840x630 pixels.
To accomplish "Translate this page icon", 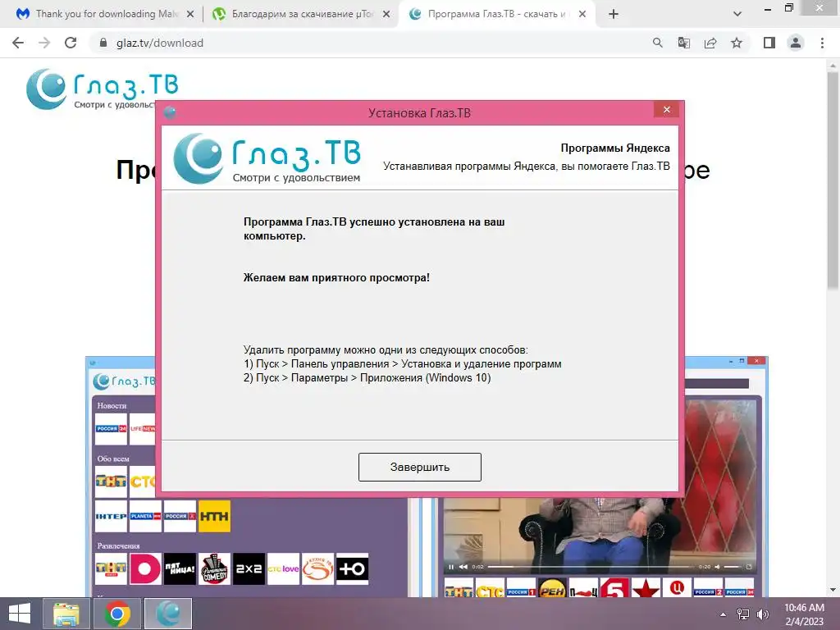I will point(684,43).
